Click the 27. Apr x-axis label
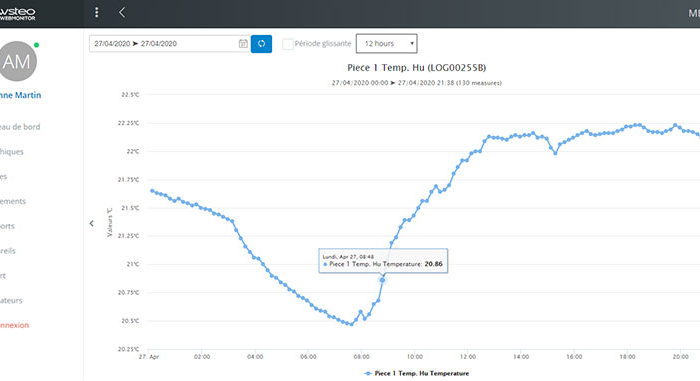Image resolution: width=700 pixels, height=381 pixels. coord(149,357)
